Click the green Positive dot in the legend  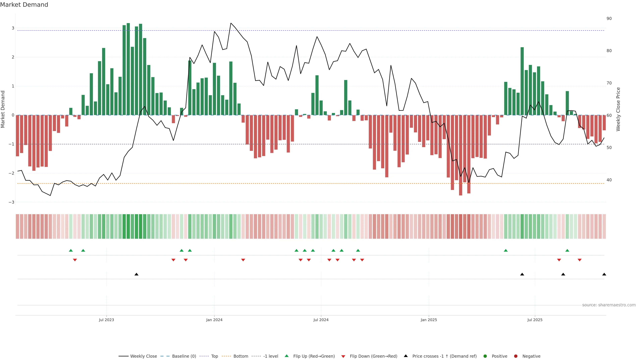pyautogui.click(x=485, y=356)
